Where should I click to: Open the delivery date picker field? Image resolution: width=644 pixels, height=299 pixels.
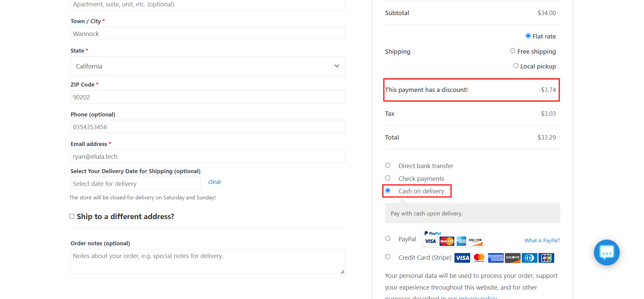[x=135, y=184]
